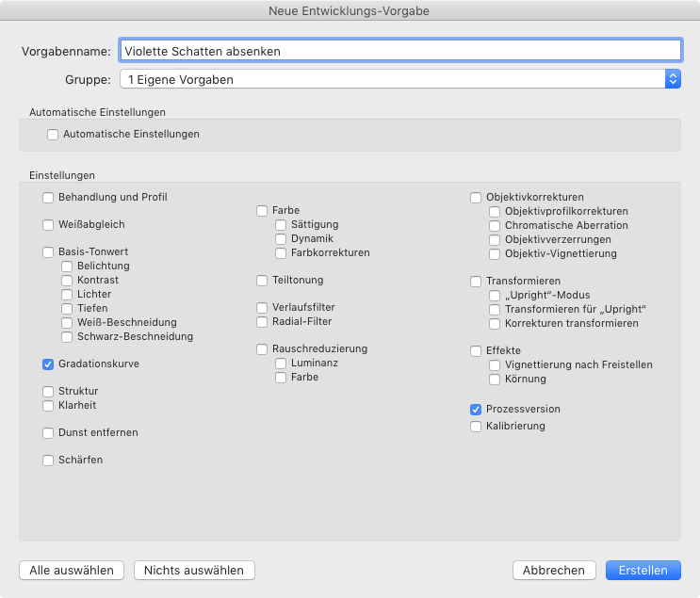
Task: Tick the Radial-Filter checkbox
Action: point(262,322)
